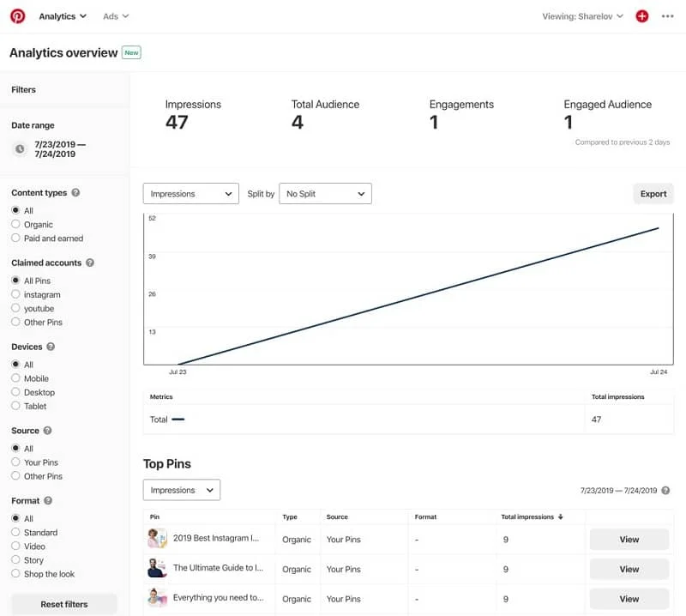Click the help icon beside Devices
Image resolution: width=686 pixels, height=616 pixels.
[x=51, y=347]
